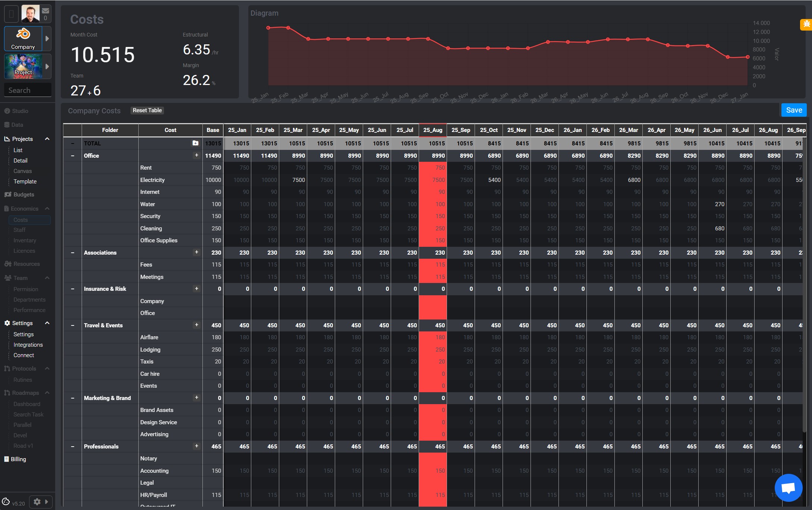Click the orange bug report icon
The height and width of the screenshot is (510, 812).
tap(806, 24)
